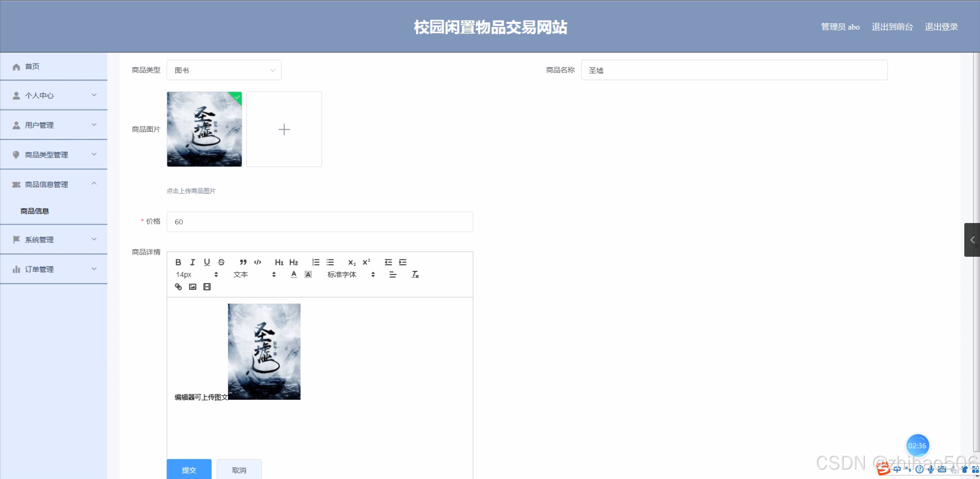The width and height of the screenshot is (980, 479).
Task: Click the italic formatting icon
Action: 193,262
